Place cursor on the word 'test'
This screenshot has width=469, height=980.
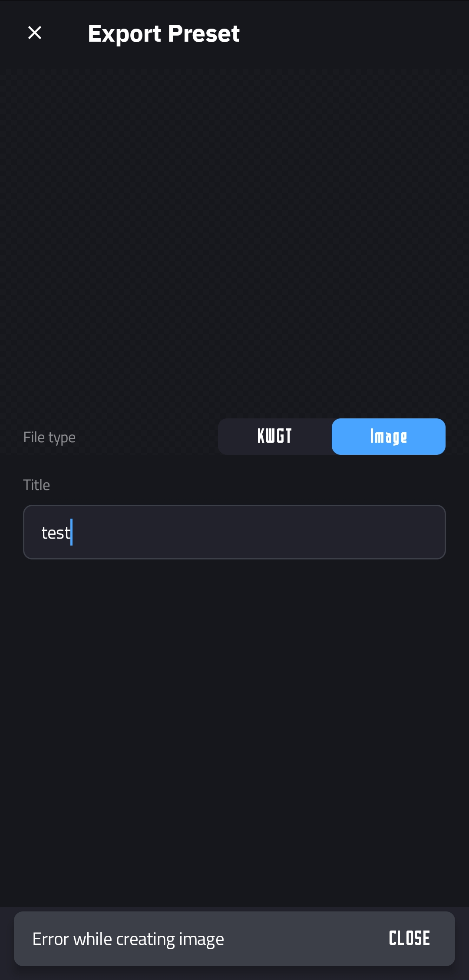point(56,533)
